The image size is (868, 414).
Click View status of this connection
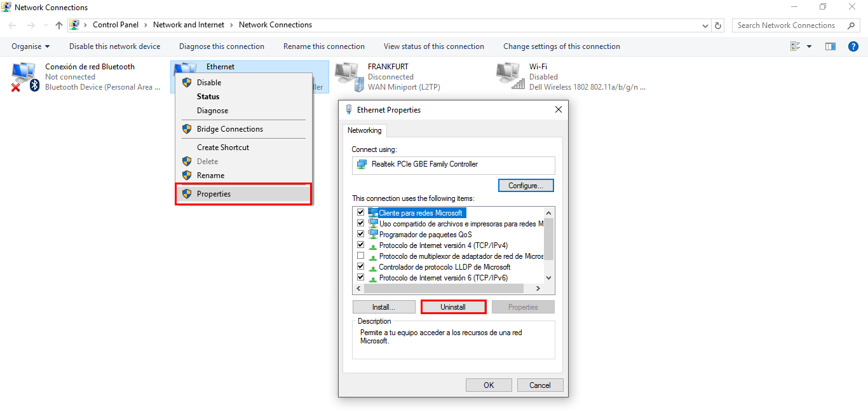434,46
